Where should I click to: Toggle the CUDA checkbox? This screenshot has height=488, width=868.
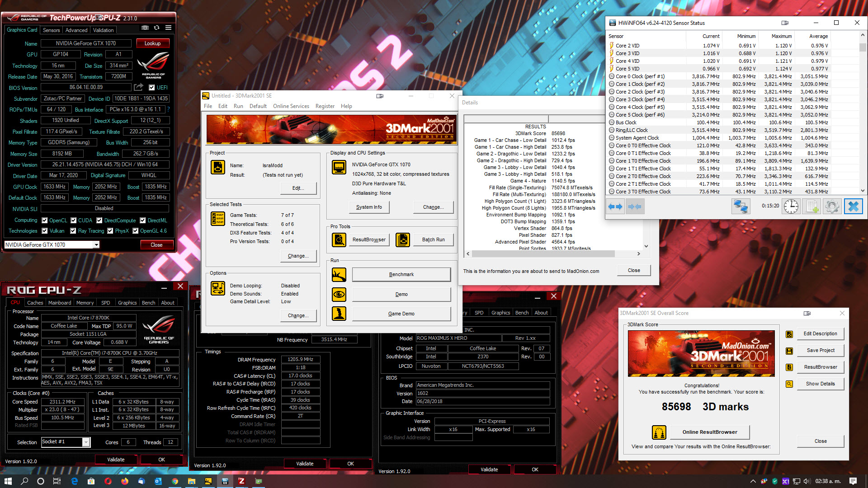(x=73, y=221)
